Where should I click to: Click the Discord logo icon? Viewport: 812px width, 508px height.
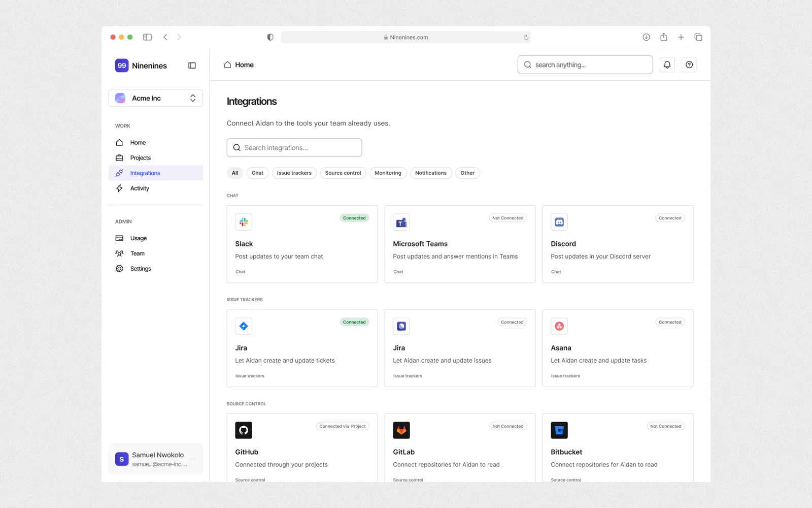point(559,222)
